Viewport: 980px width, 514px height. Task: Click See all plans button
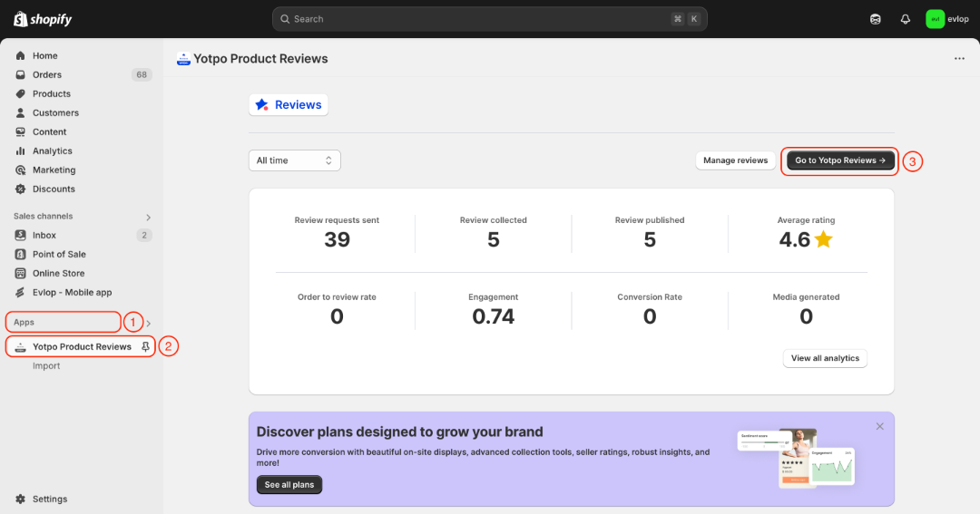click(x=289, y=485)
